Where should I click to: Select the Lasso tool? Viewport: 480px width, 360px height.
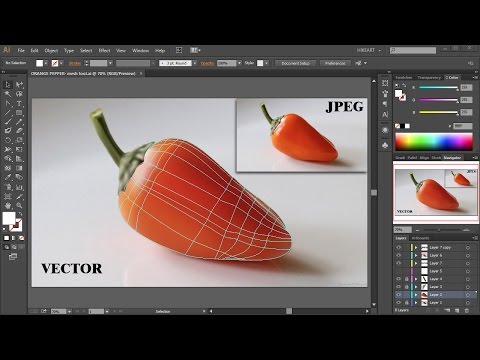coord(19,94)
